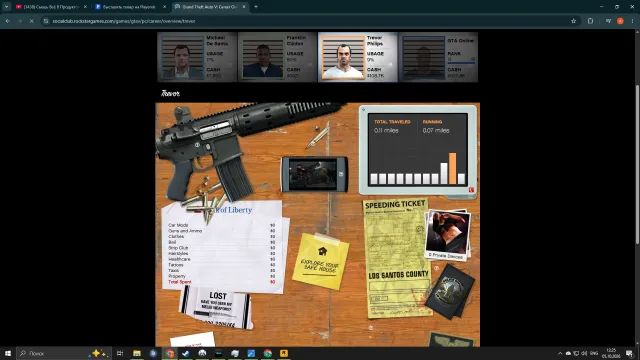Click the page vertical scrollbar
This screenshot has height=360, width=640.
[x=637, y=164]
